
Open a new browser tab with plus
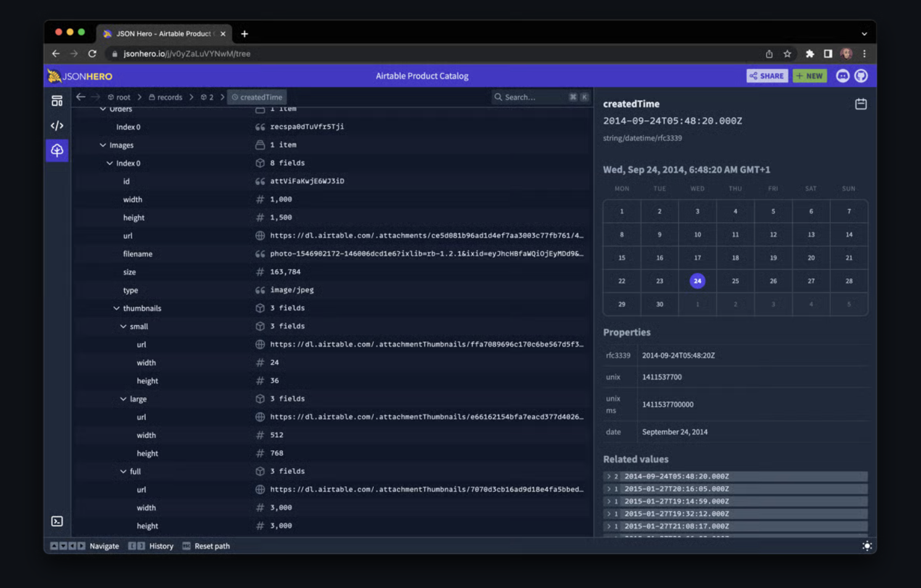pyautogui.click(x=244, y=34)
